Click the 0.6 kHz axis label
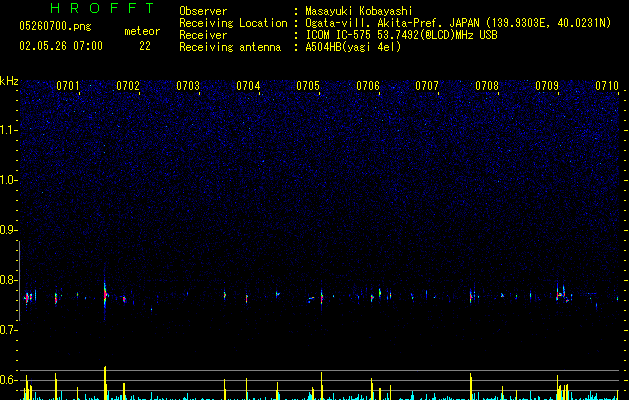629x400 pixels. tap(9, 380)
